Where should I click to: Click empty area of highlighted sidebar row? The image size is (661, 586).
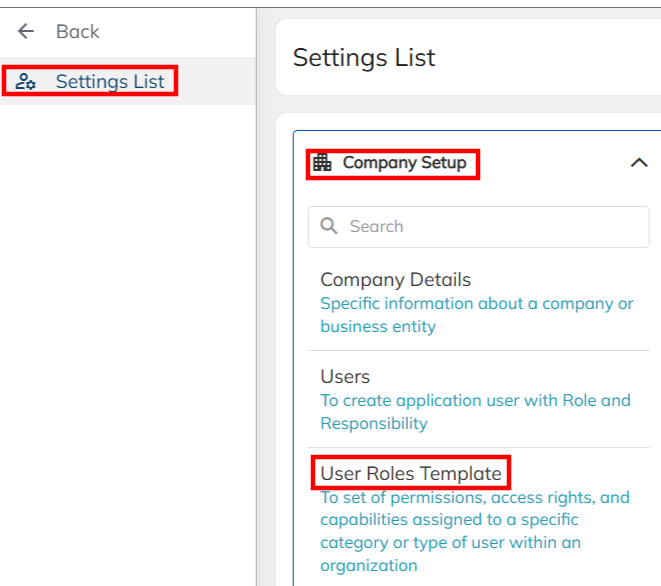[215, 82]
